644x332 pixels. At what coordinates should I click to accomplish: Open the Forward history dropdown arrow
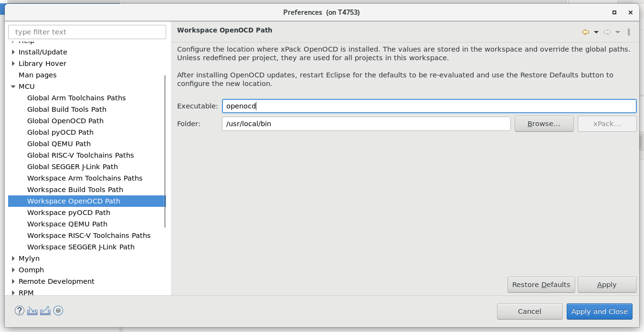point(618,32)
